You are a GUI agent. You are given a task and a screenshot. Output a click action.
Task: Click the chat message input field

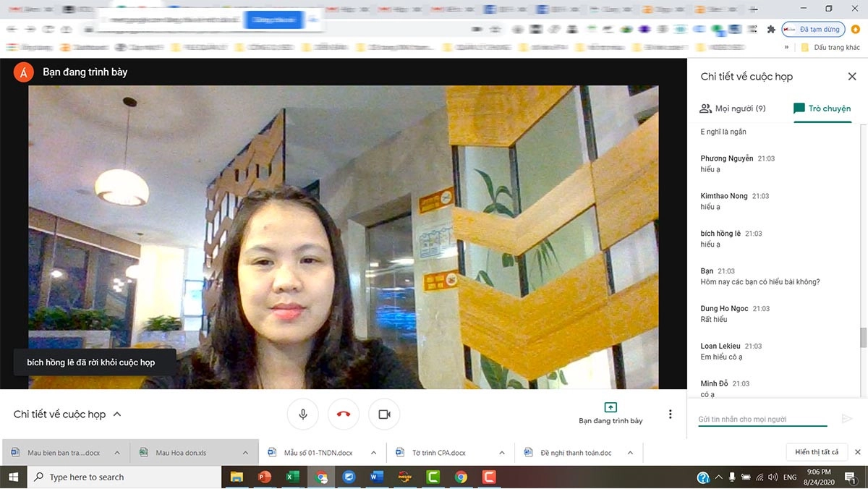pyautogui.click(x=762, y=419)
